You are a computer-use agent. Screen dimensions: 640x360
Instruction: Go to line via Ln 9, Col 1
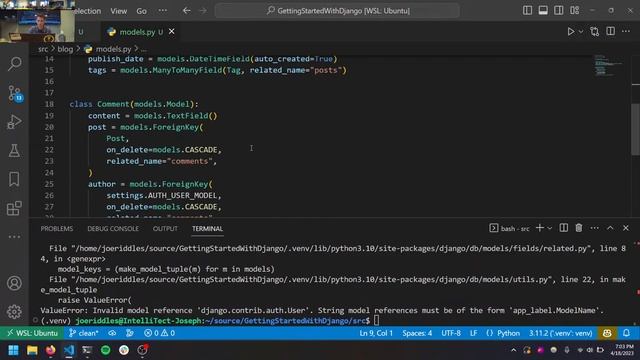376,333
